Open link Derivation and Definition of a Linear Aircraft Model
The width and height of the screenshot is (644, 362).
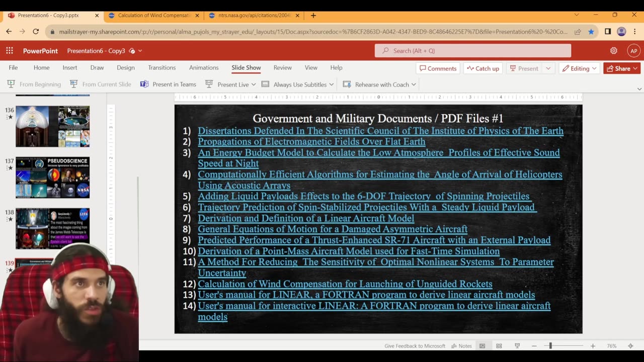[306, 218]
